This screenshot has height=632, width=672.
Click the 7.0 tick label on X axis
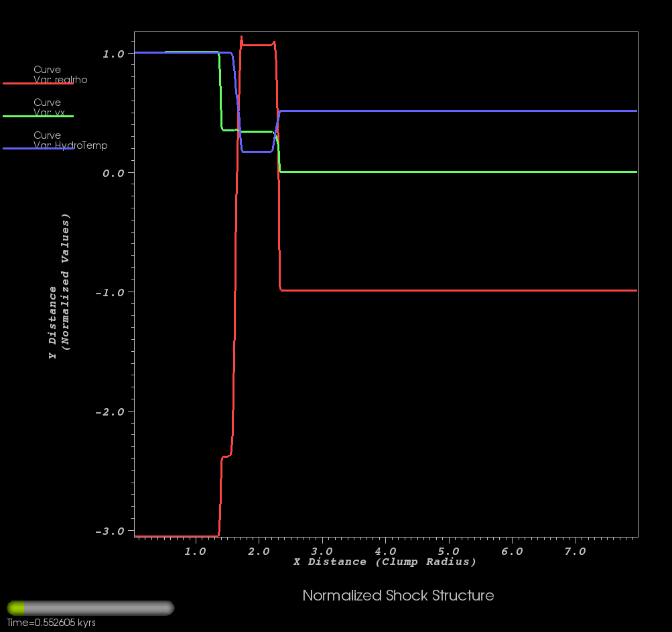(575, 552)
